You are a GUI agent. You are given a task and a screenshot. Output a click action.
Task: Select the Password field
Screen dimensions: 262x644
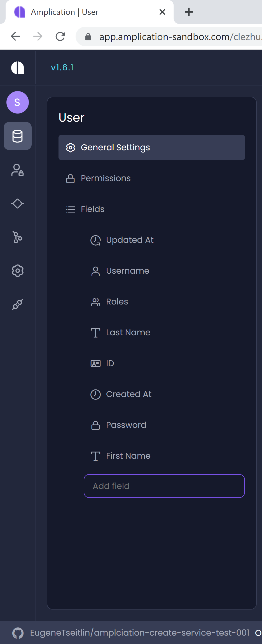coord(126,425)
